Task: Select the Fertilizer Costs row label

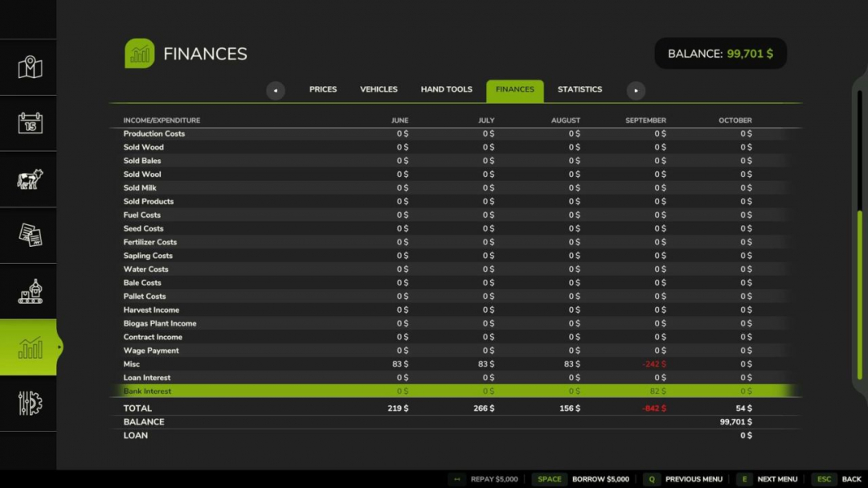Action: pyautogui.click(x=150, y=242)
